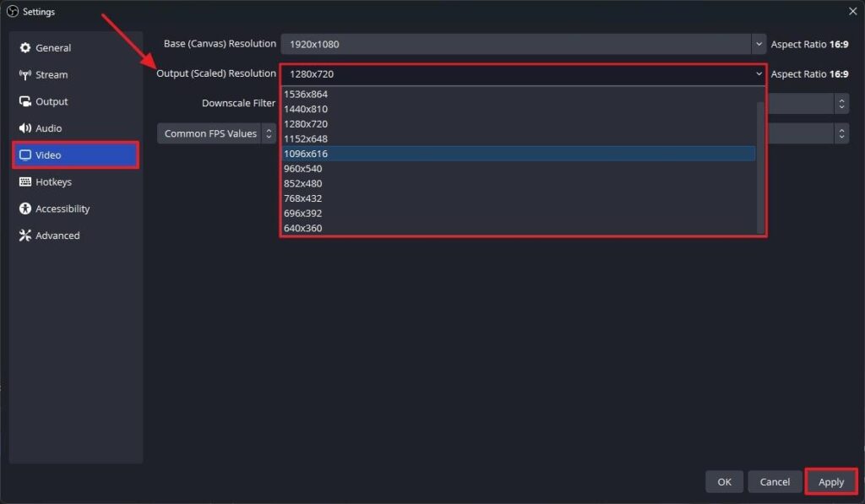Click the Hotkeys keyboard icon
865x504 pixels.
[25, 182]
